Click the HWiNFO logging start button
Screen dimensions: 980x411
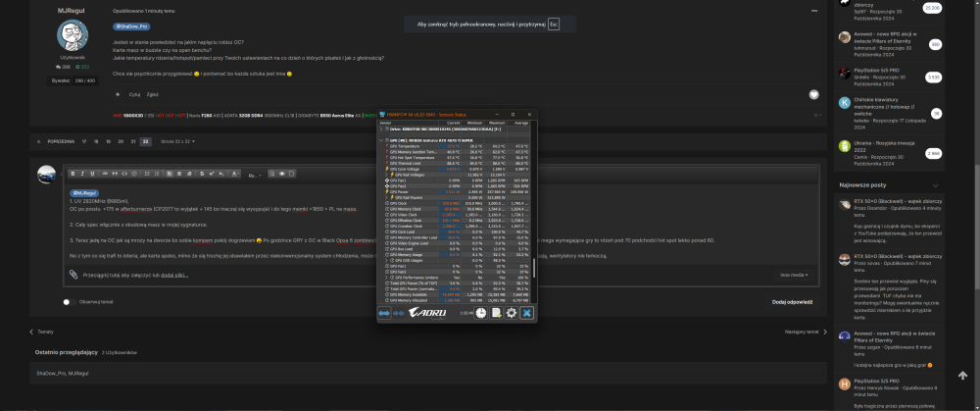tap(496, 313)
